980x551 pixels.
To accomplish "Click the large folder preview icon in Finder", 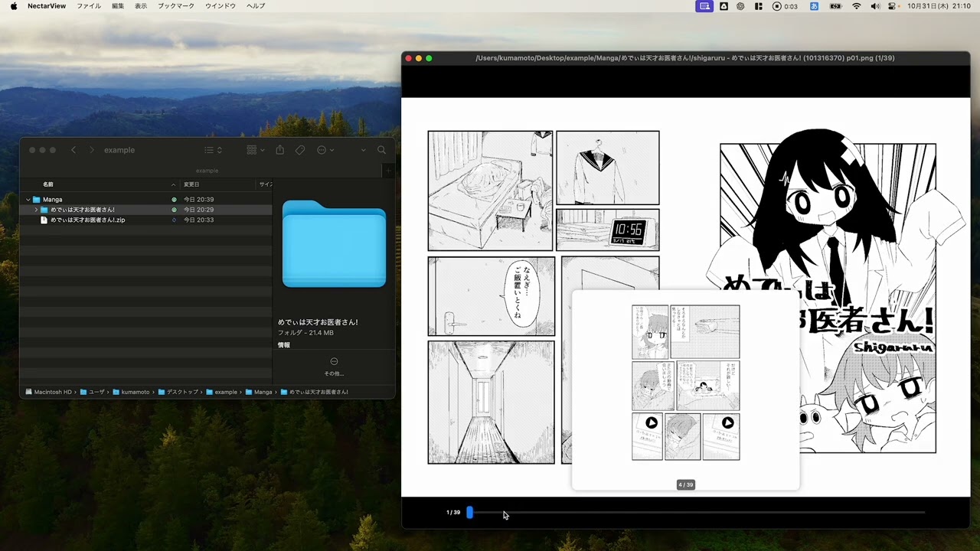I will [x=334, y=243].
